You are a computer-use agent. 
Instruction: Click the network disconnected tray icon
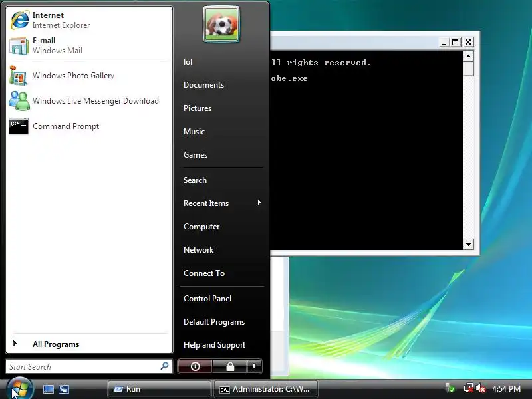coord(469,388)
